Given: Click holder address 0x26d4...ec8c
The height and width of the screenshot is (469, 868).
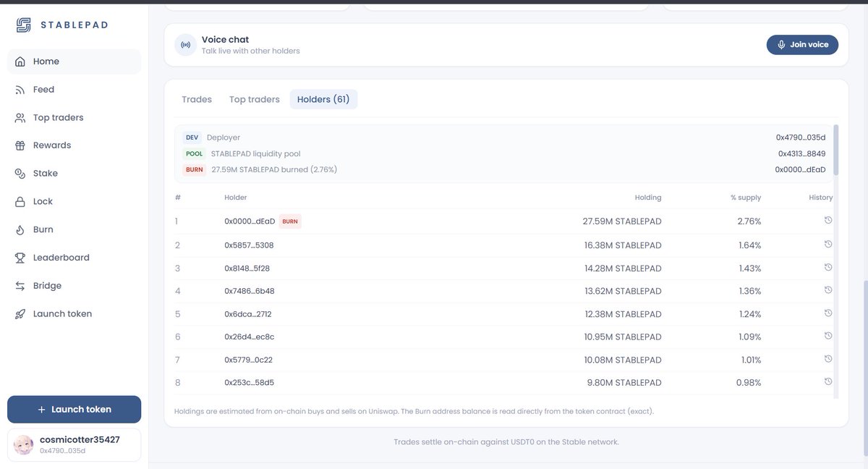Looking at the screenshot, I should [250, 337].
